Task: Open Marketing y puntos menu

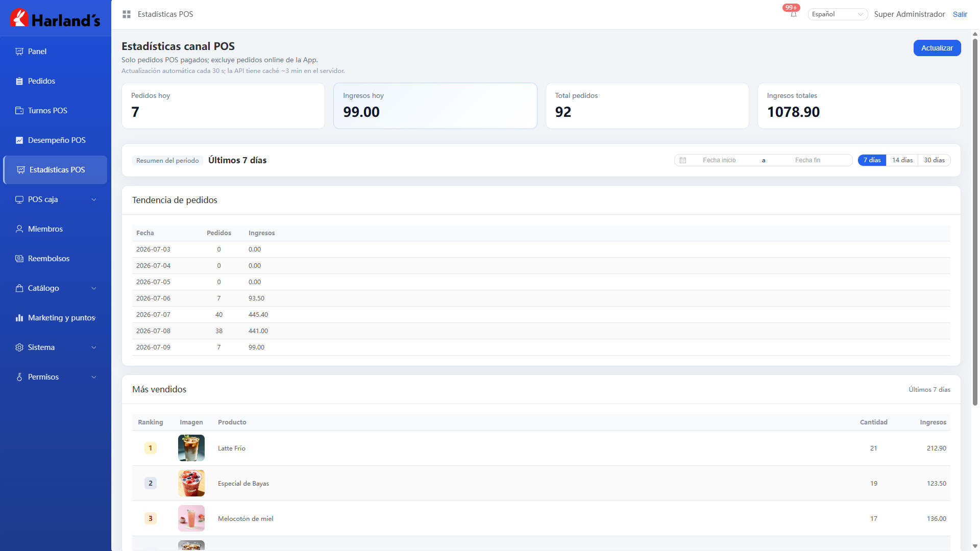Action: tap(56, 318)
